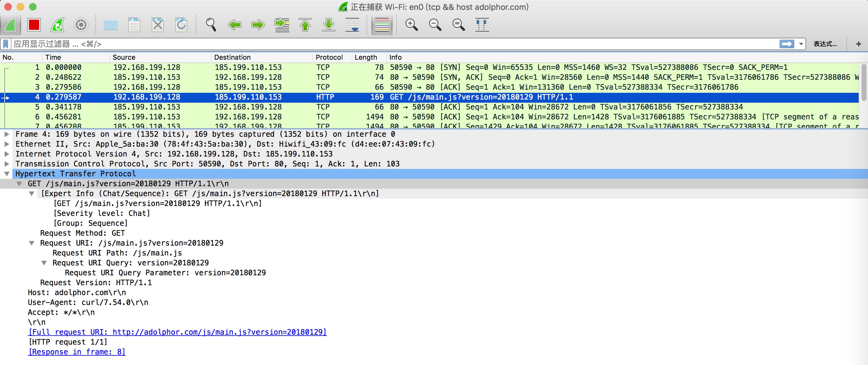The width and height of the screenshot is (868, 365).
Task: Expand the Frame 4 details row
Action: (x=7, y=134)
